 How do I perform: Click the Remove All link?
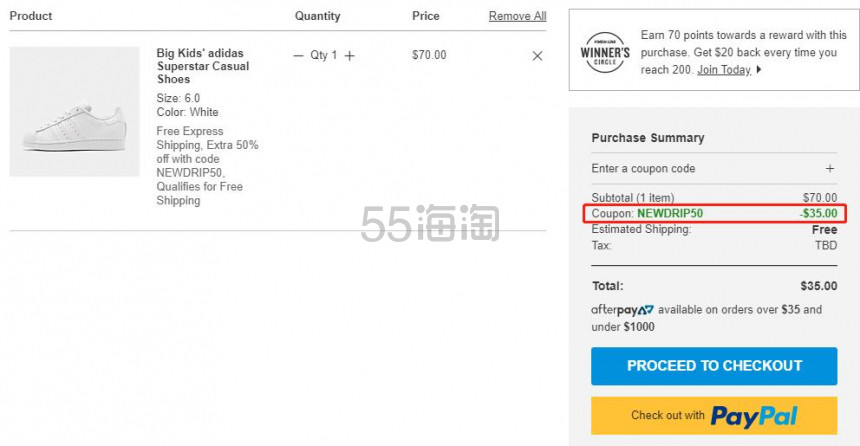click(517, 16)
